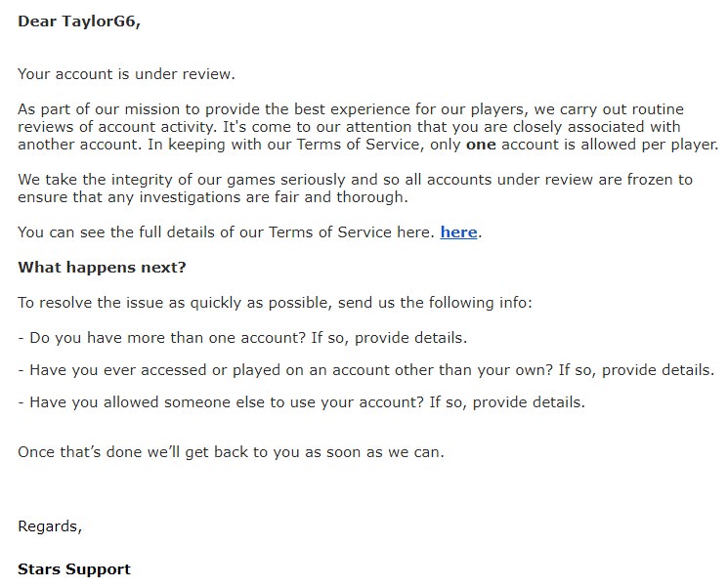This screenshot has width=728, height=588.
Task: Click the "We take the integrity of our games" sentence
Action: pyautogui.click(x=355, y=179)
